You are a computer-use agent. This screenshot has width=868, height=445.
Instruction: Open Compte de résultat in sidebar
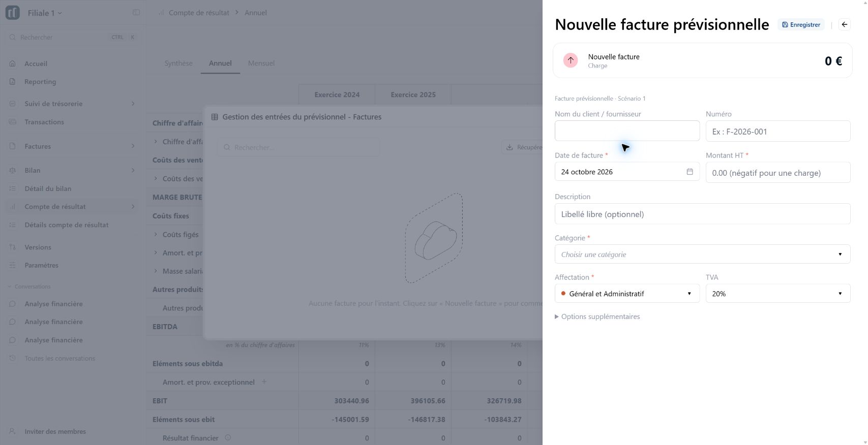click(x=73, y=207)
